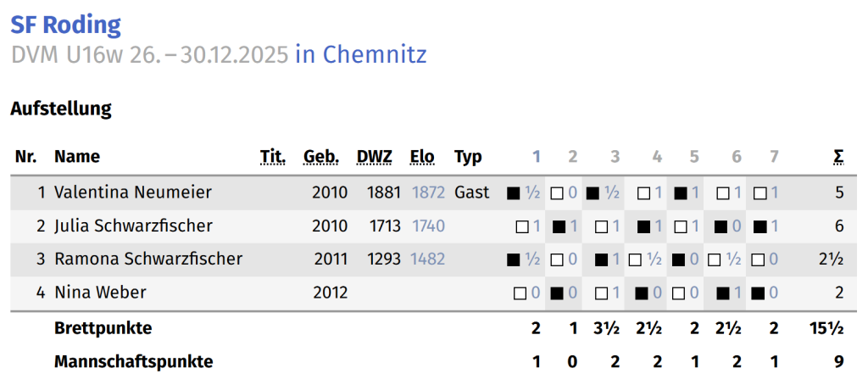Click white square icon in Nina Weber's round 3
The image size is (868, 385).
pyautogui.click(x=603, y=293)
